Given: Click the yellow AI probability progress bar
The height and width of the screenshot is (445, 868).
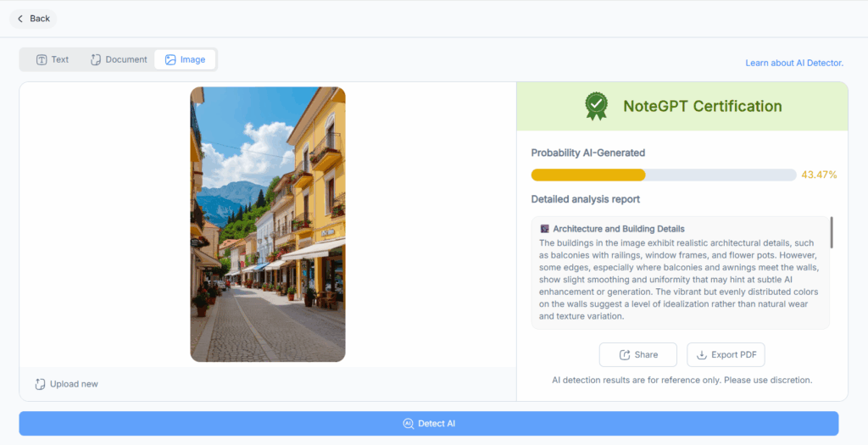Looking at the screenshot, I should coord(588,175).
